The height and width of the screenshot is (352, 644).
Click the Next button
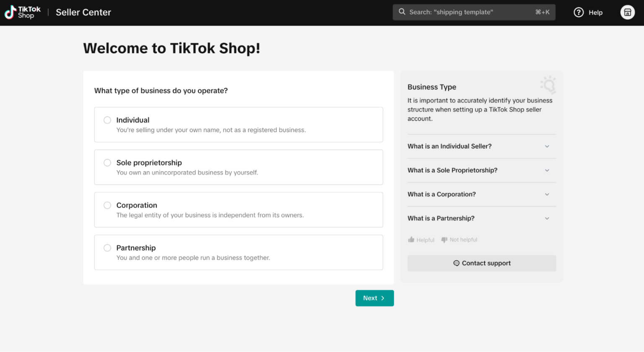pos(374,298)
